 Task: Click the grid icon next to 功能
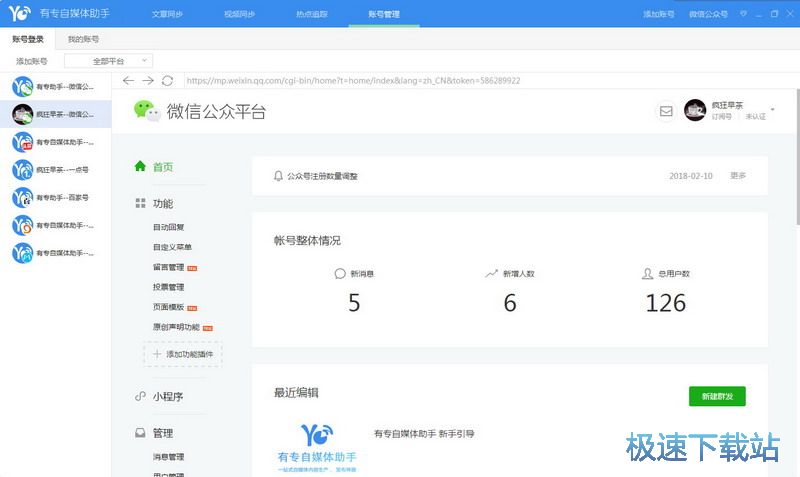coord(140,203)
